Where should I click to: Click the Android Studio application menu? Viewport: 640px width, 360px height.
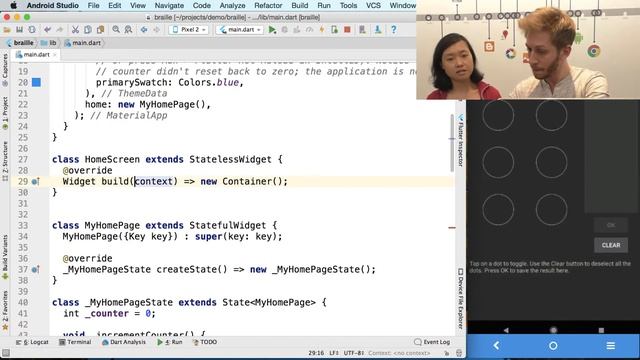click(x=53, y=5)
